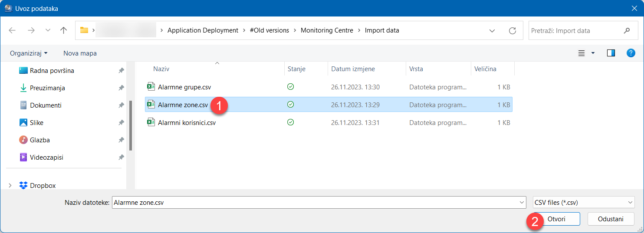Image resolution: width=644 pixels, height=233 pixels.
Task: Open the Organiziraj menu
Action: coord(29,53)
